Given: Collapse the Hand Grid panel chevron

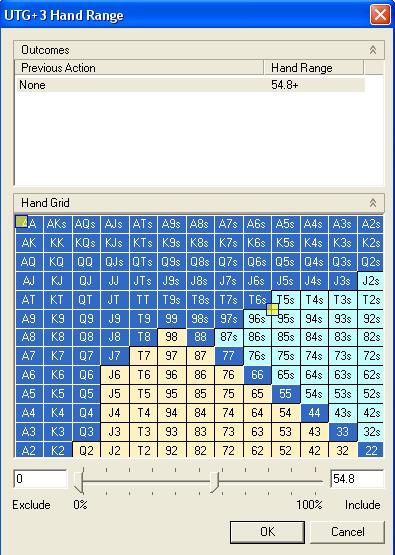Looking at the screenshot, I should (373, 203).
